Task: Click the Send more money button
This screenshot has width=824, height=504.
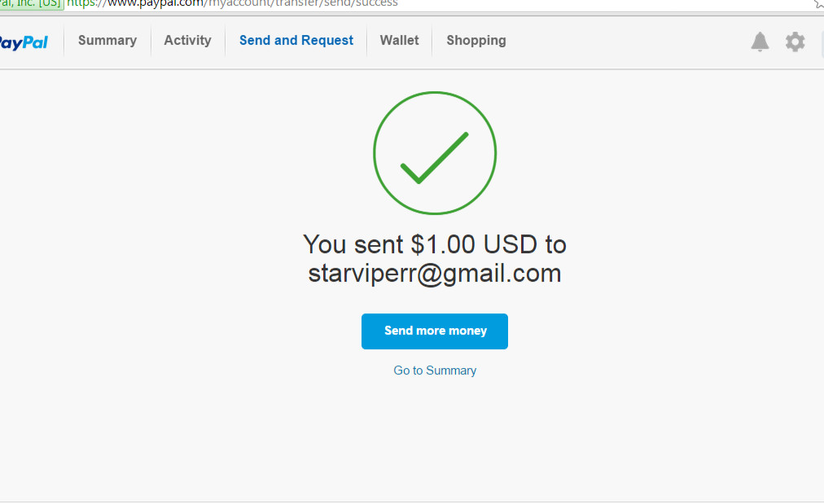Action: pos(435,331)
